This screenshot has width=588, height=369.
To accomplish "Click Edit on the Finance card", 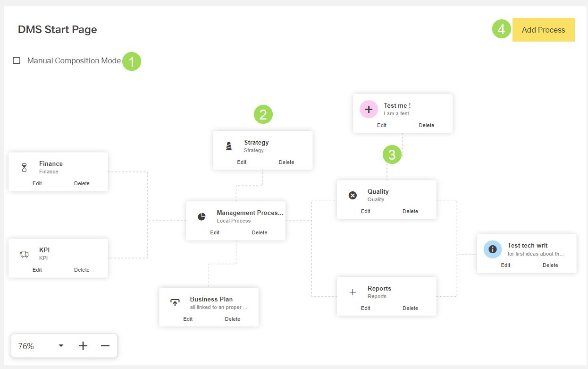I will [37, 183].
